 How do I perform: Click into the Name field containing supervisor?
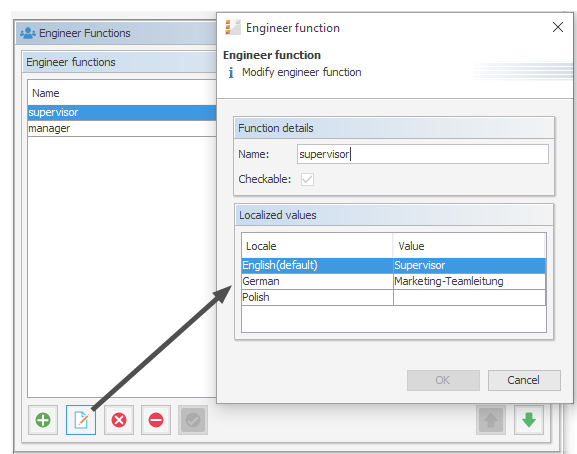[423, 154]
